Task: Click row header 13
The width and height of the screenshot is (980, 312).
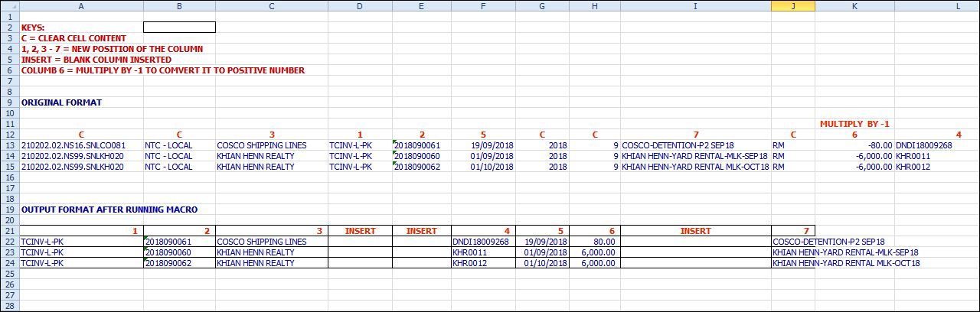Action: click(9, 145)
